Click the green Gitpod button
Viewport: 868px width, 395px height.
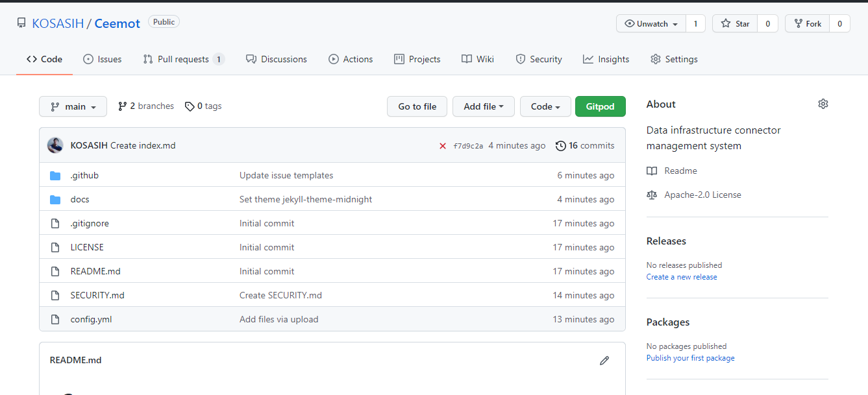point(601,106)
